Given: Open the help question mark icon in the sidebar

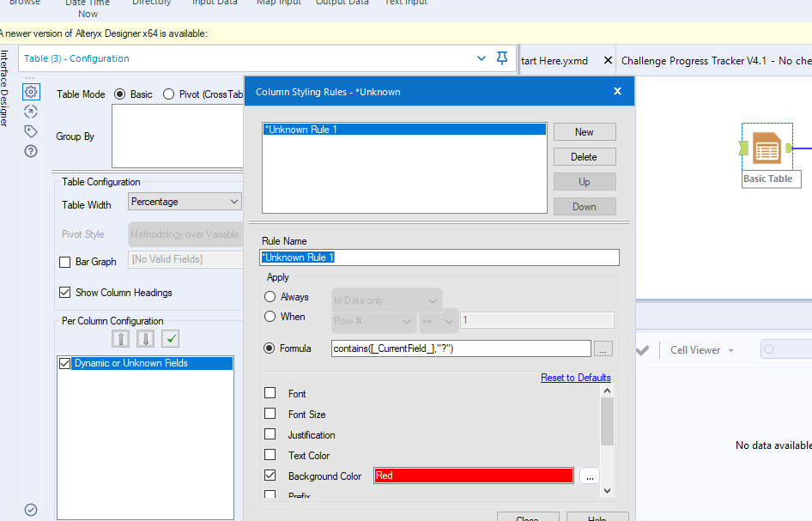Looking at the screenshot, I should (x=31, y=151).
